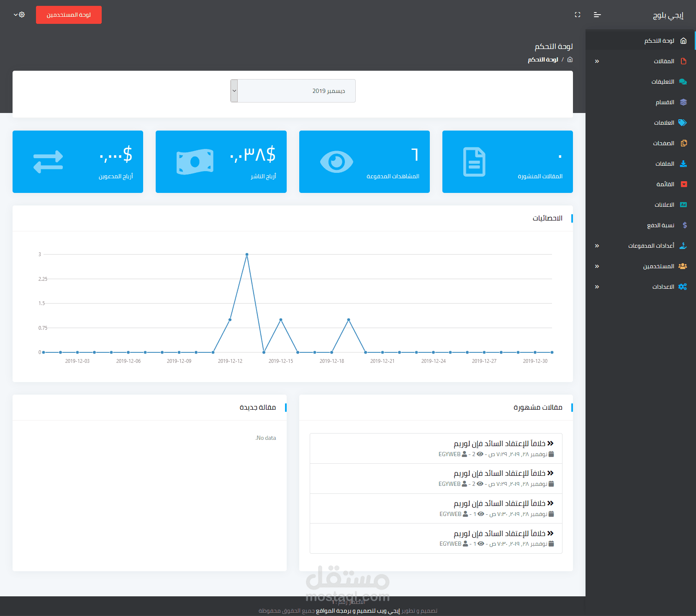
Task: Toggle the fullscreen icon in header
Action: [578, 15]
